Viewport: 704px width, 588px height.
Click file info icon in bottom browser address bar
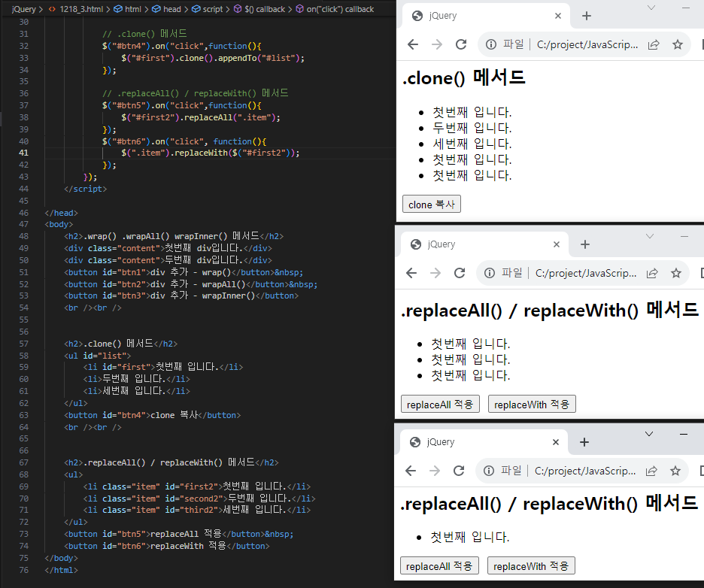(489, 471)
